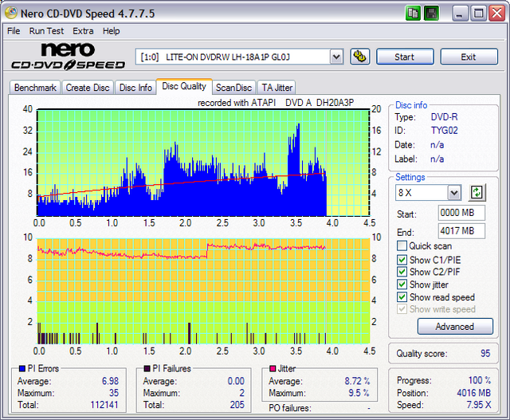Click the Start button
The image size is (510, 420).
405,57
